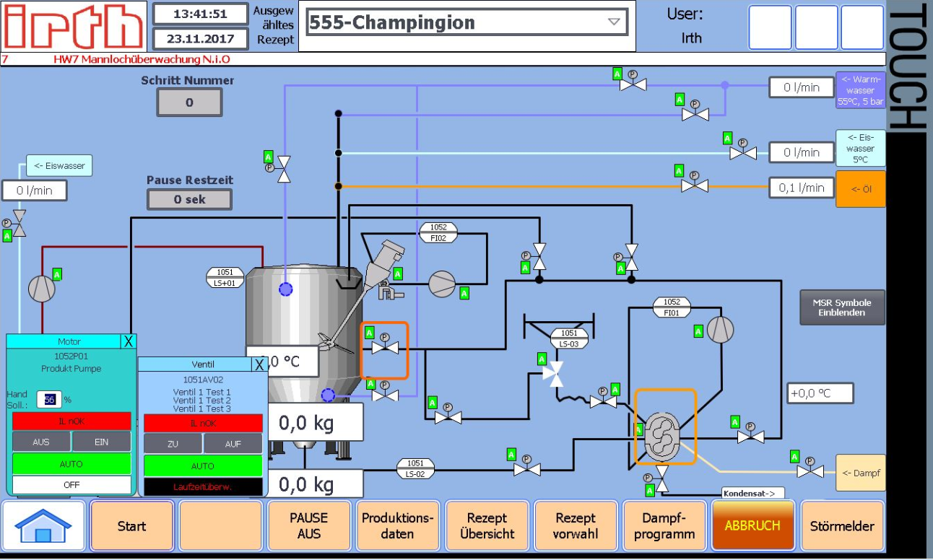Viewport: 933px width, 560px height.
Task: Click the upper valve on the Warmwasser line
Action: tap(633, 84)
